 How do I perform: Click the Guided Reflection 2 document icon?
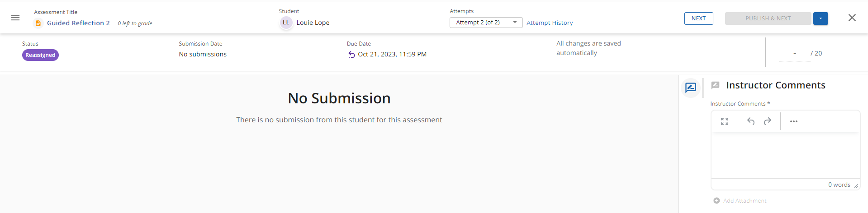[38, 23]
